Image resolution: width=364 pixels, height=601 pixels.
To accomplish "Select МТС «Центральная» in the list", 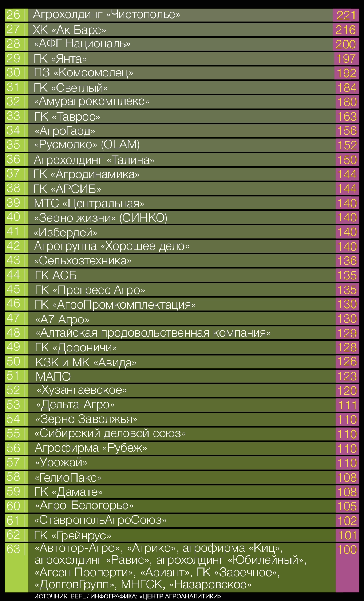I will tap(89, 203).
